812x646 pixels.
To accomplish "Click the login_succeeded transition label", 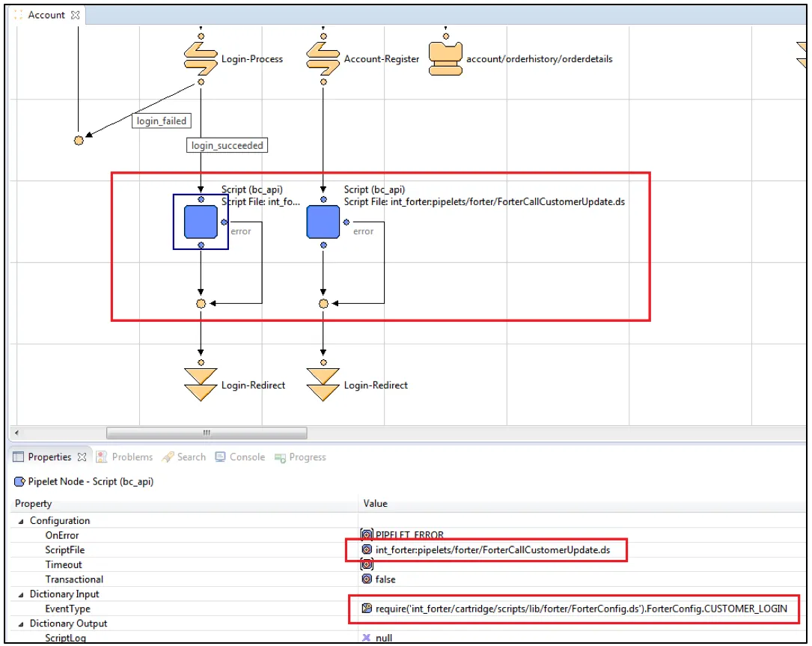I will click(228, 145).
